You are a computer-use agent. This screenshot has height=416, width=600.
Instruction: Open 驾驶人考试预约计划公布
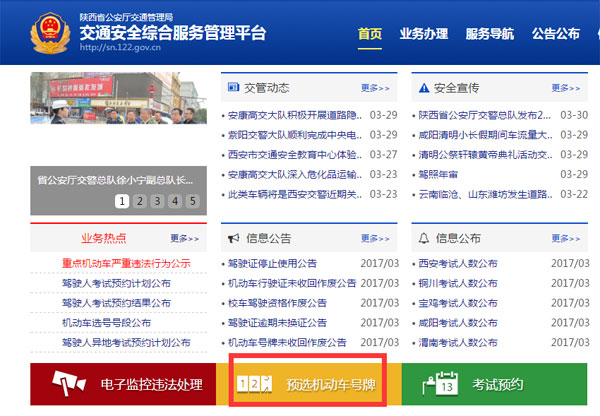pyautogui.click(x=116, y=283)
